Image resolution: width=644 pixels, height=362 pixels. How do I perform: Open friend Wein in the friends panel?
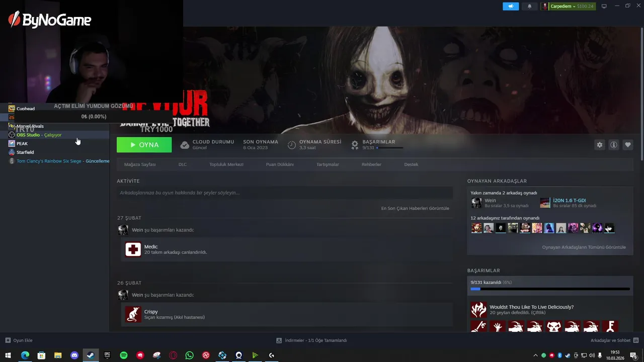490,200
